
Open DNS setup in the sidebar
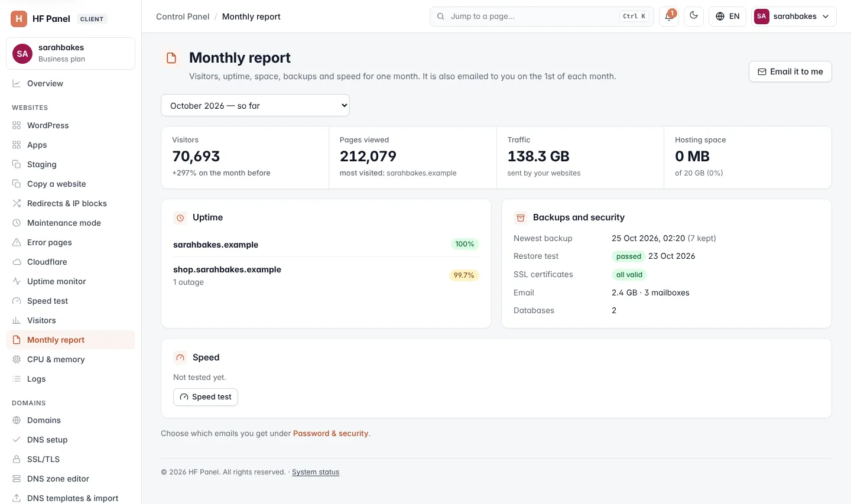[70, 440]
